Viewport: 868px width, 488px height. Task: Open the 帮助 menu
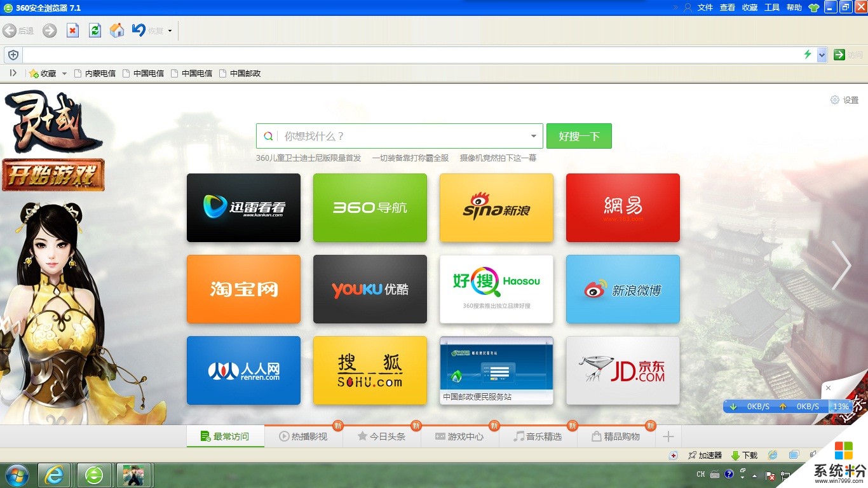tap(794, 8)
